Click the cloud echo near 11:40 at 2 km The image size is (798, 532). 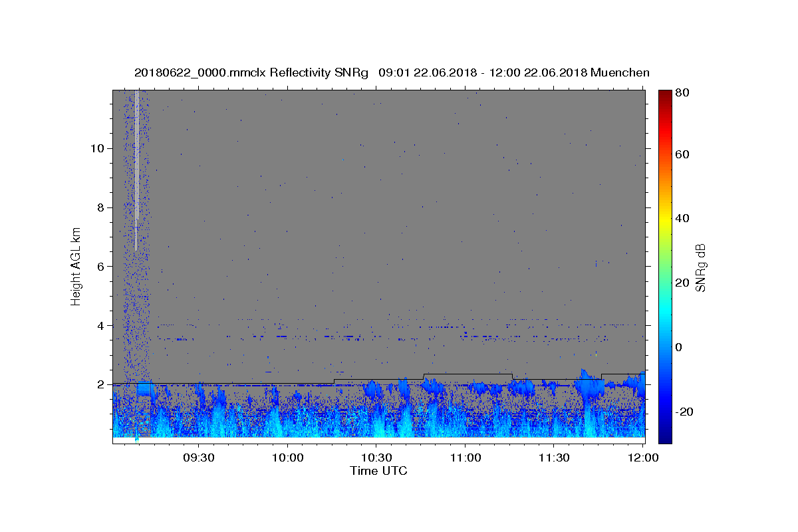click(x=588, y=382)
